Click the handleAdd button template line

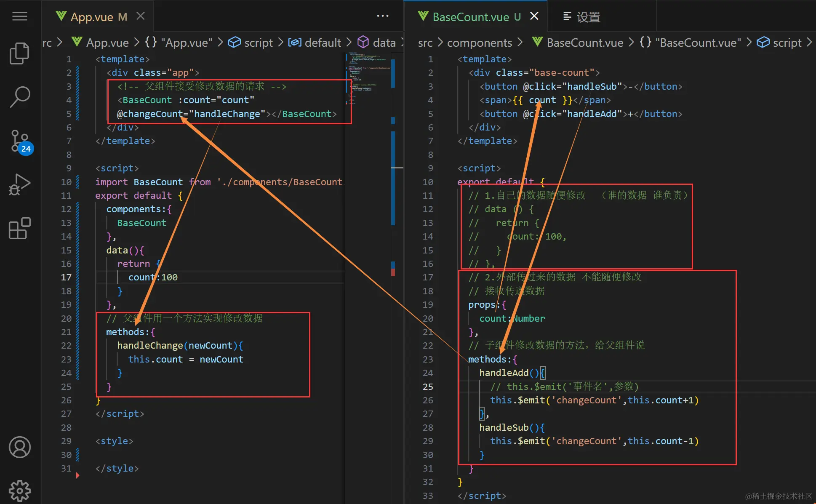pyautogui.click(x=581, y=114)
